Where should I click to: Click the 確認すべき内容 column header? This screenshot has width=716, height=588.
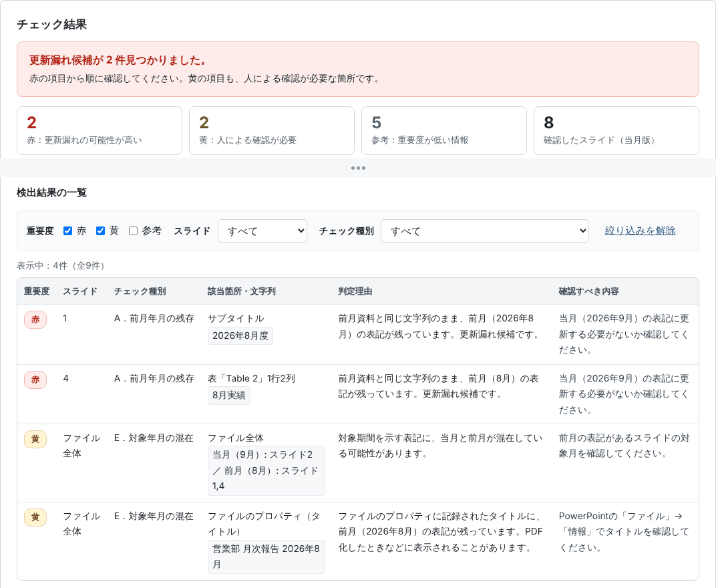(x=588, y=291)
